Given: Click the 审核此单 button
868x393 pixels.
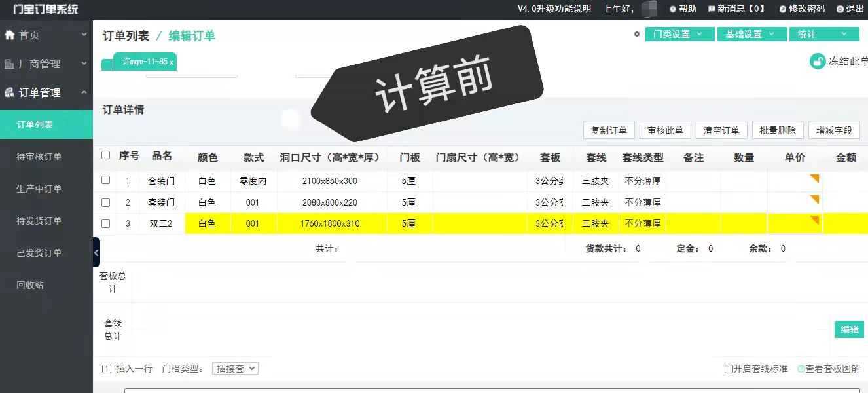Looking at the screenshot, I should 665,130.
